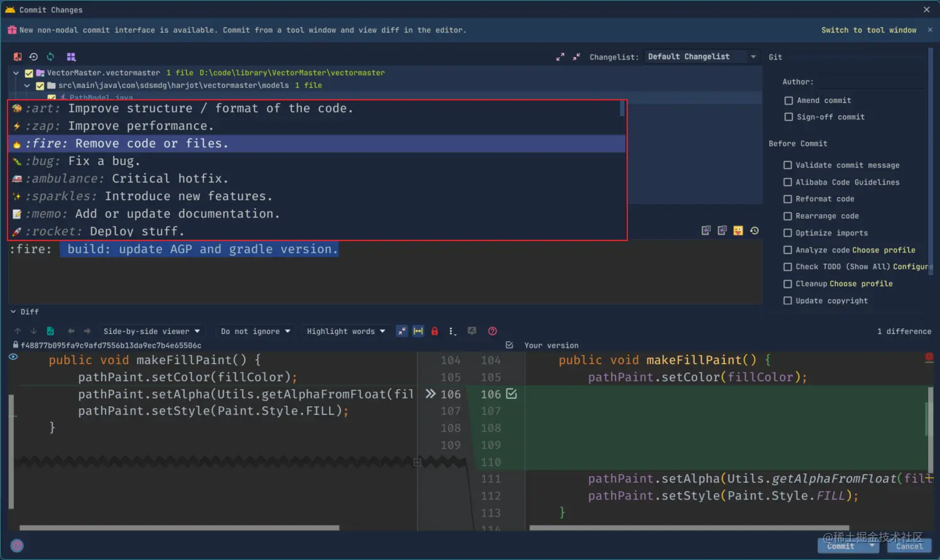Screen dimensions: 940x560
Task: Enable Reformat code checkbox
Action: pyautogui.click(x=787, y=199)
